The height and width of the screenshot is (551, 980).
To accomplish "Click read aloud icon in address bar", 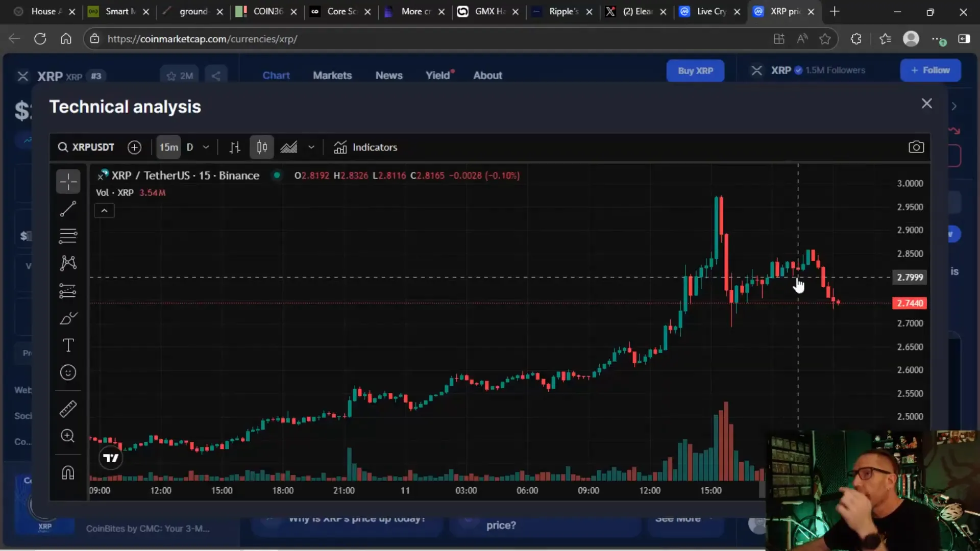I will [802, 39].
